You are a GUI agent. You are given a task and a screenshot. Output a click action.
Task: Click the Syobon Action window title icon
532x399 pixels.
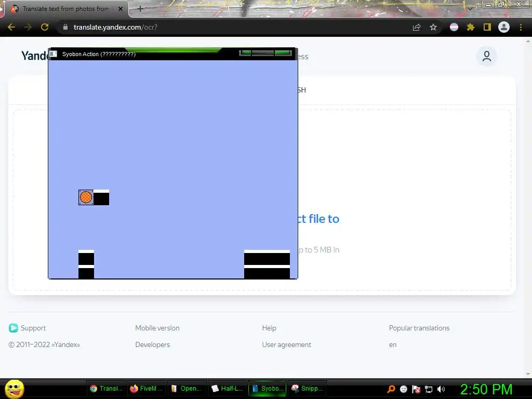(54, 54)
